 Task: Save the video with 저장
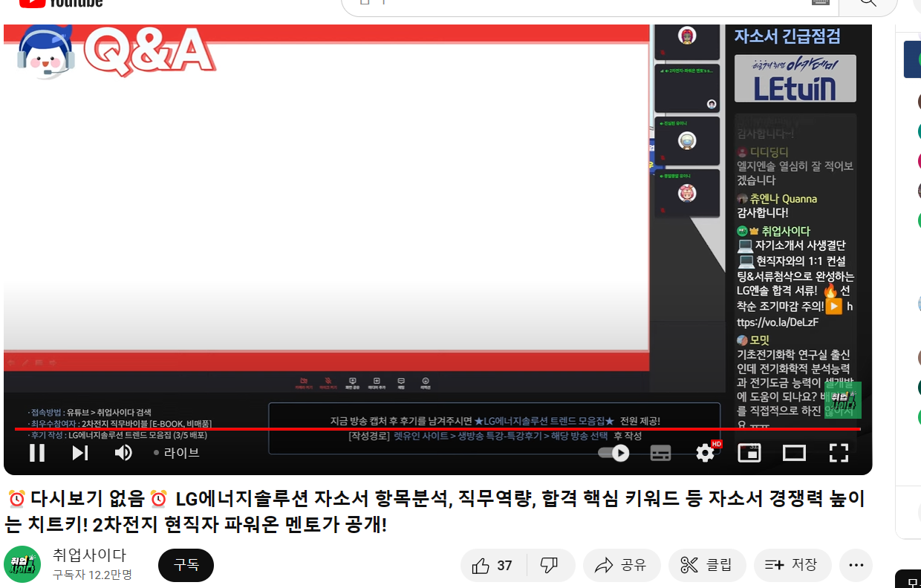(x=793, y=566)
